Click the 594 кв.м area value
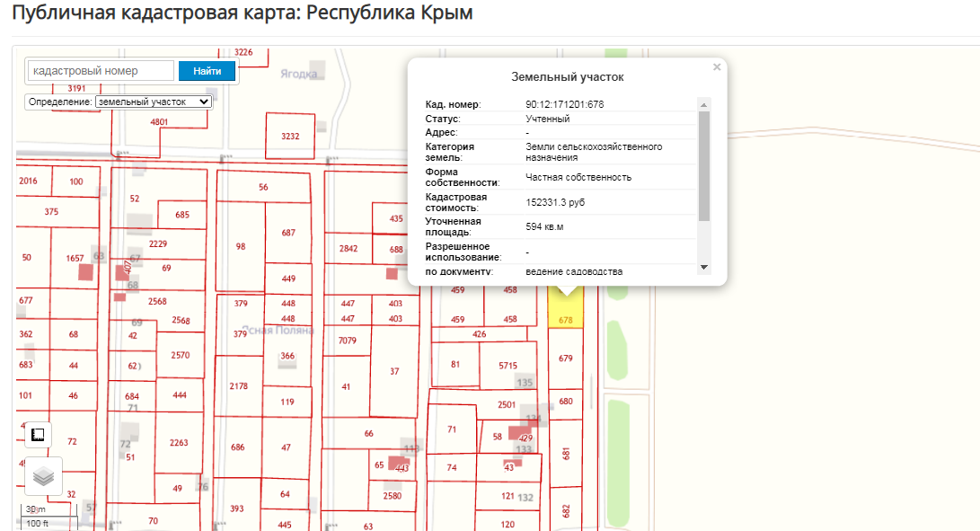The height and width of the screenshot is (531, 980). point(544,226)
